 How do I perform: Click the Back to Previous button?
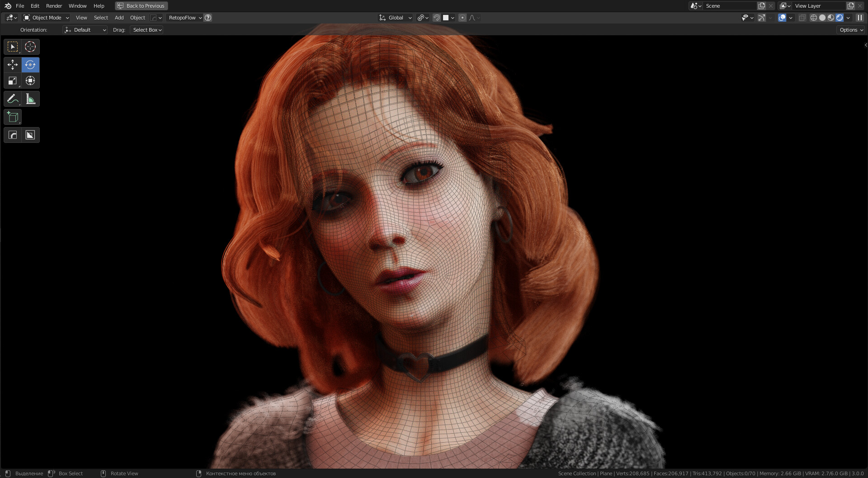click(141, 6)
